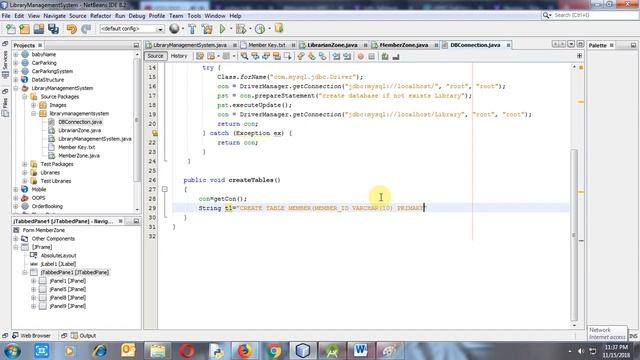Open Firefox from the taskbar
Screen dimensions: 640x360
coord(244,351)
